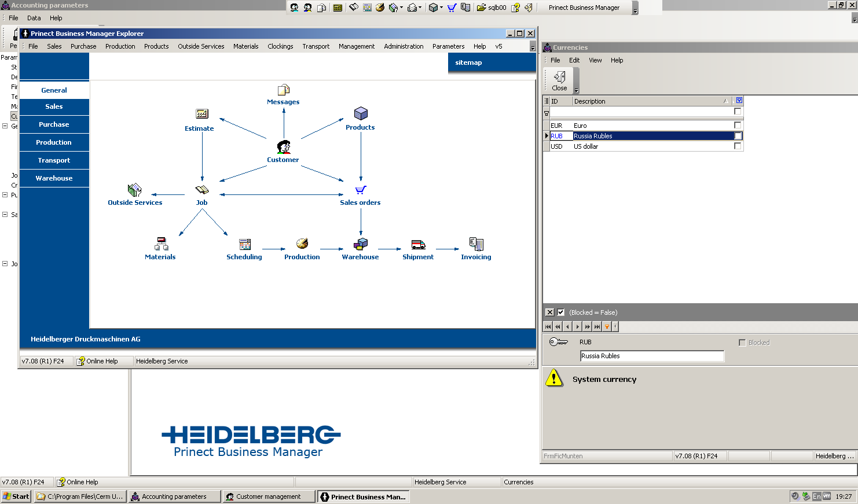The image size is (858, 504).
Task: Go to last record in Currencies navigator
Action: click(x=597, y=327)
